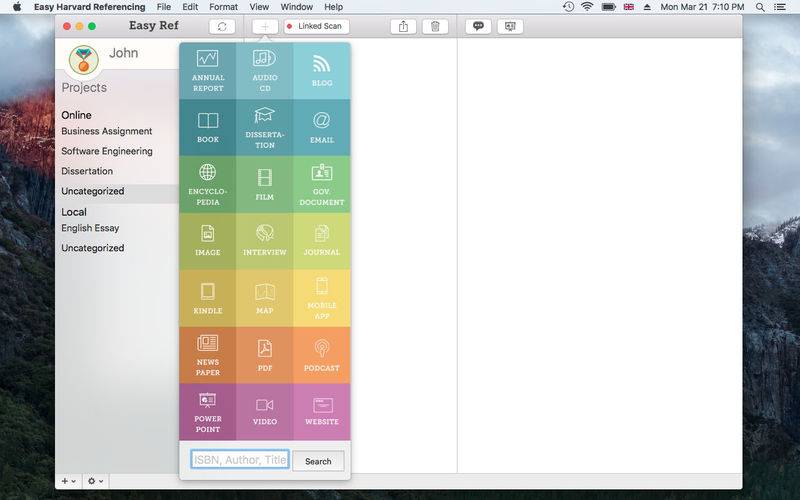This screenshot has width=800, height=500.
Task: Select the Dissertation project in sidebar
Action: tap(87, 171)
